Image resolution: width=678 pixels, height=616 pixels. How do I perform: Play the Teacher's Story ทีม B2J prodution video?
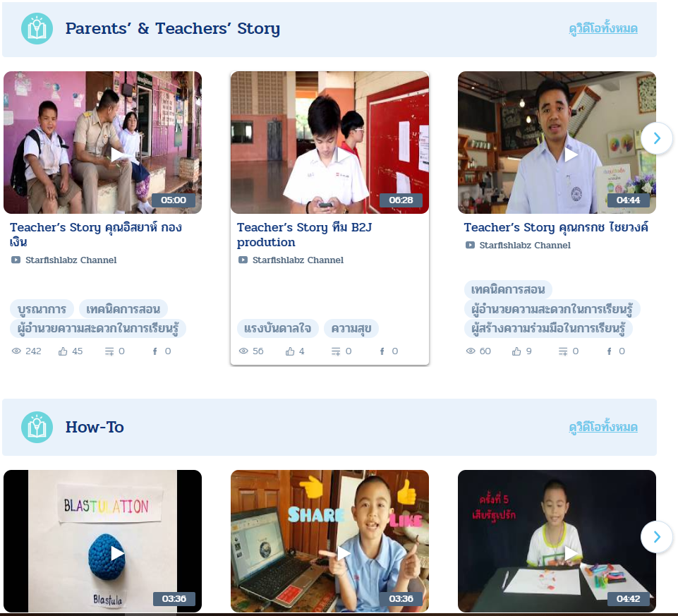pyautogui.click(x=329, y=143)
